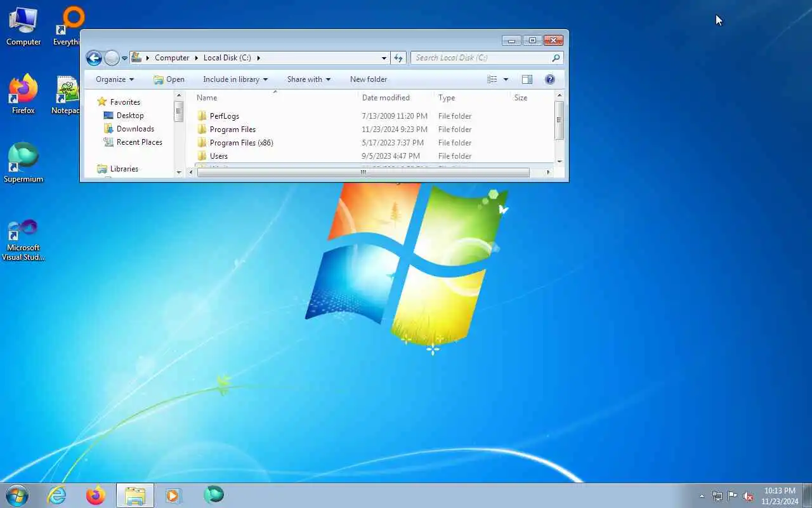The width and height of the screenshot is (812, 508).
Task: Select Libraries in the navigation pane
Action: pos(124,169)
